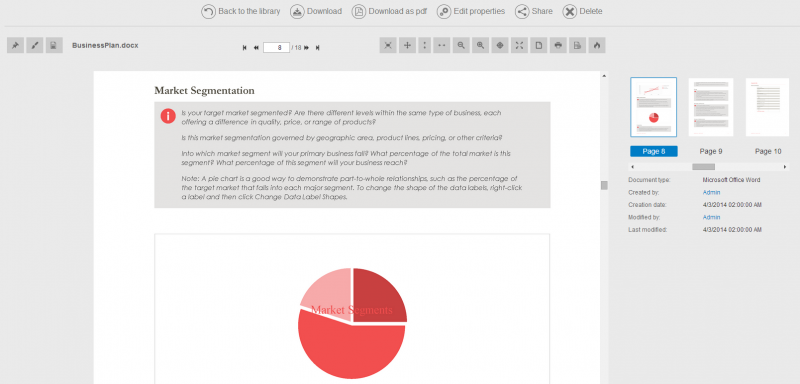
Task: Click thumbnail strip left scroll arrow
Action: coord(633,167)
